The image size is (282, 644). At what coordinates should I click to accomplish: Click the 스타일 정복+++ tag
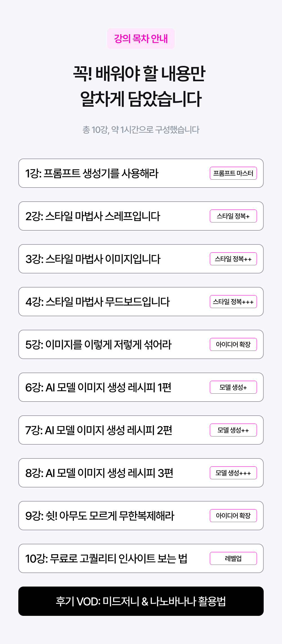click(x=233, y=302)
